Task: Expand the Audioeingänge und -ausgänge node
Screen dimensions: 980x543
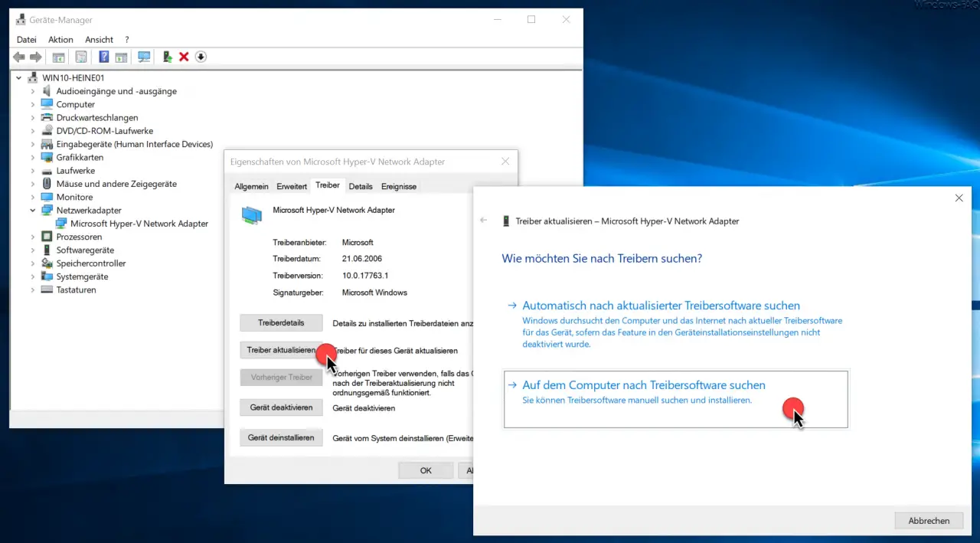Action: [33, 91]
